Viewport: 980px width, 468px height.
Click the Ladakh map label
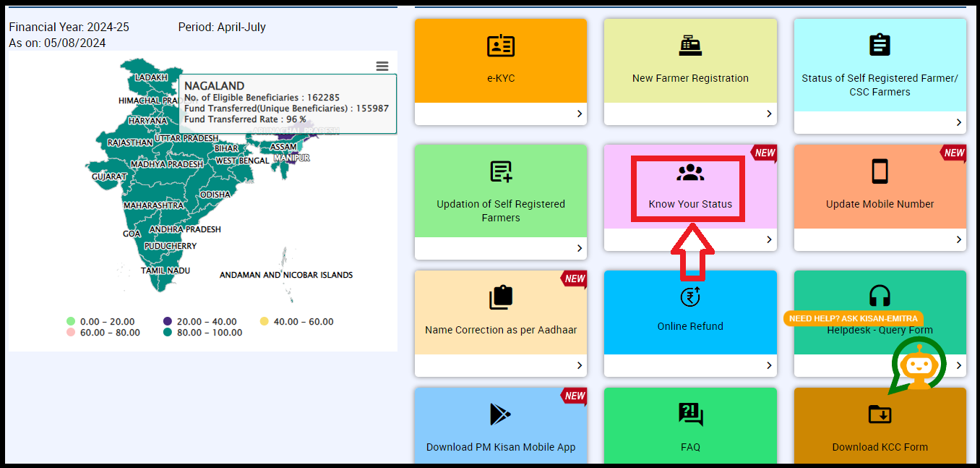[151, 77]
